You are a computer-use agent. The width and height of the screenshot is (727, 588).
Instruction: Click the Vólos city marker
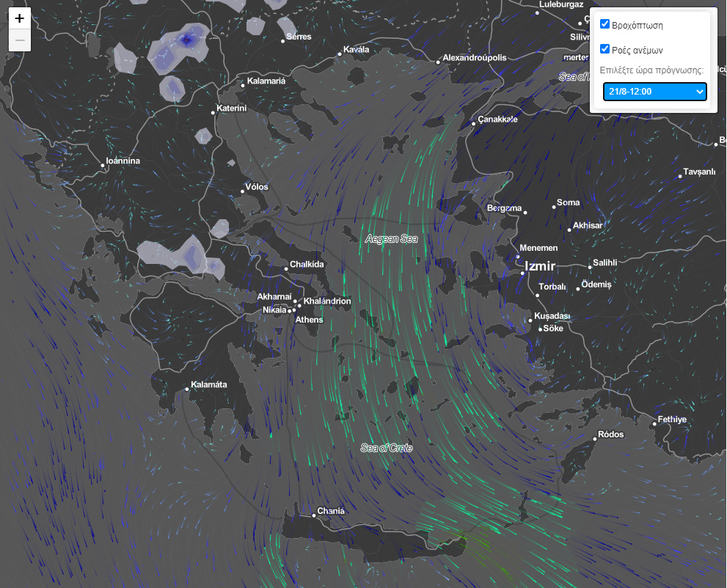(243, 192)
